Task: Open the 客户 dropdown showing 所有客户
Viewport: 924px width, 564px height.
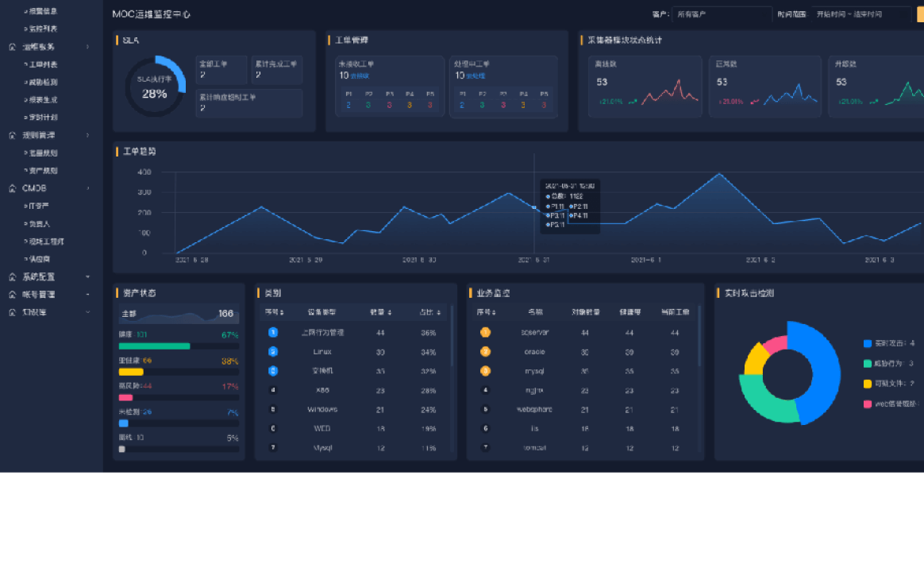Action: pos(721,14)
